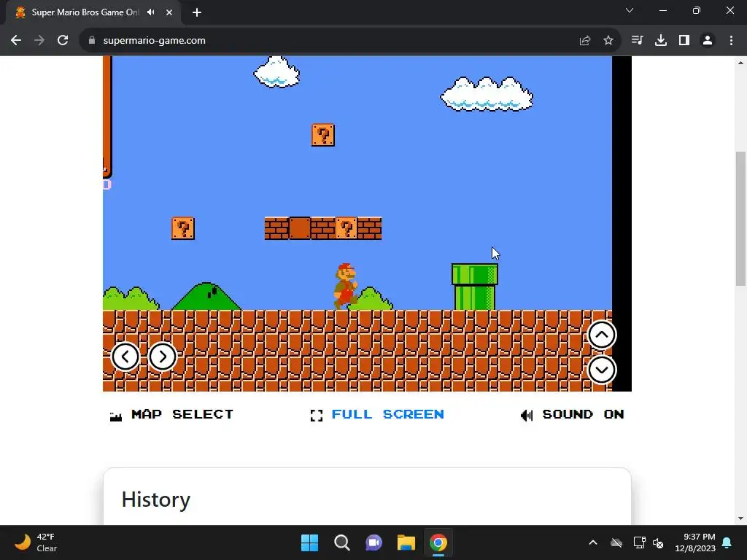Mute the tab via its audio icon
This screenshot has width=747, height=560.
[x=151, y=12]
